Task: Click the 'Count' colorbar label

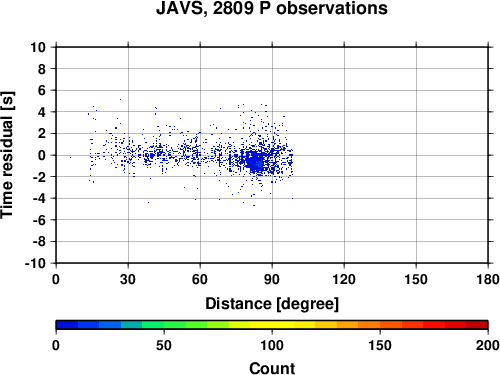Action: 272,368
